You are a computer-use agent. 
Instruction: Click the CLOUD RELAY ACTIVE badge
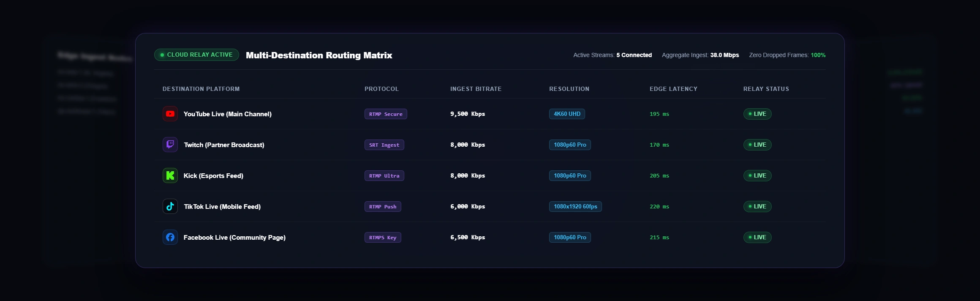(196, 55)
